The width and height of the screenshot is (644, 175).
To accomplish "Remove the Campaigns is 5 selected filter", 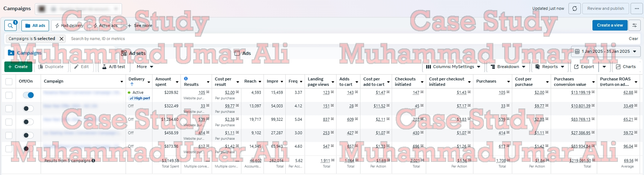I will click(61, 39).
